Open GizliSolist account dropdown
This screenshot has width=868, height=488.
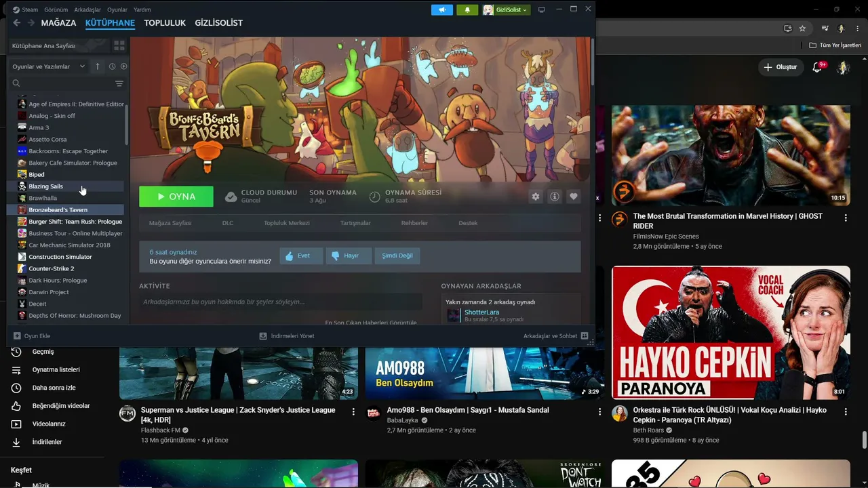507,9
